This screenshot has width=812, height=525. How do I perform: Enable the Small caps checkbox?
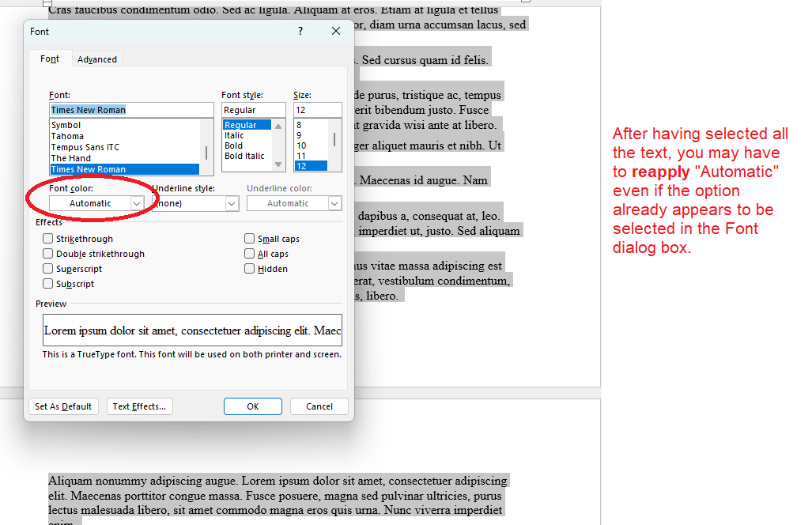point(250,239)
